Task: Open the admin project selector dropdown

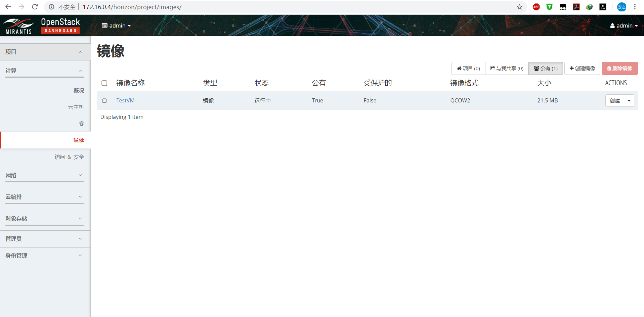Action: pos(116,25)
